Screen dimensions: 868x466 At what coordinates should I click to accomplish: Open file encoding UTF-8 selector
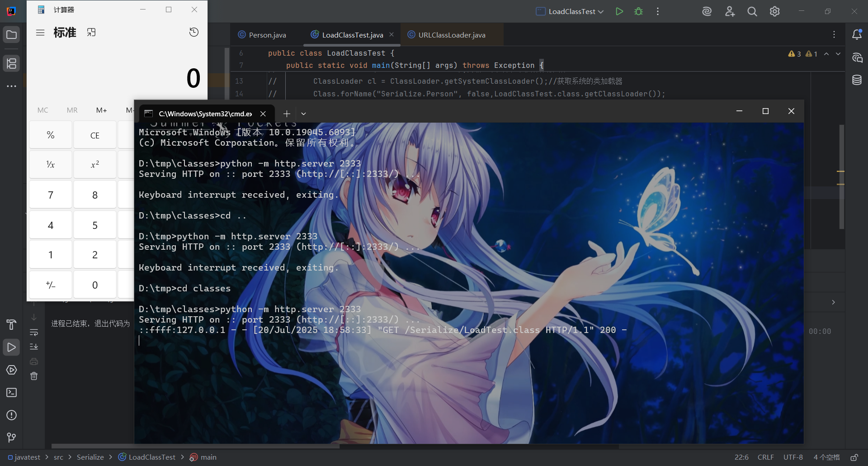click(x=793, y=457)
